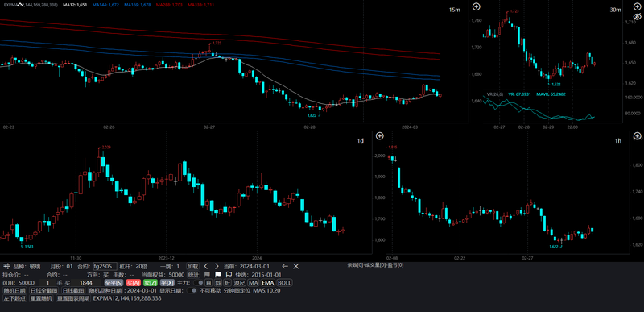Click the green 卖[Z] sell button
This screenshot has height=312, width=644.
pos(151,283)
